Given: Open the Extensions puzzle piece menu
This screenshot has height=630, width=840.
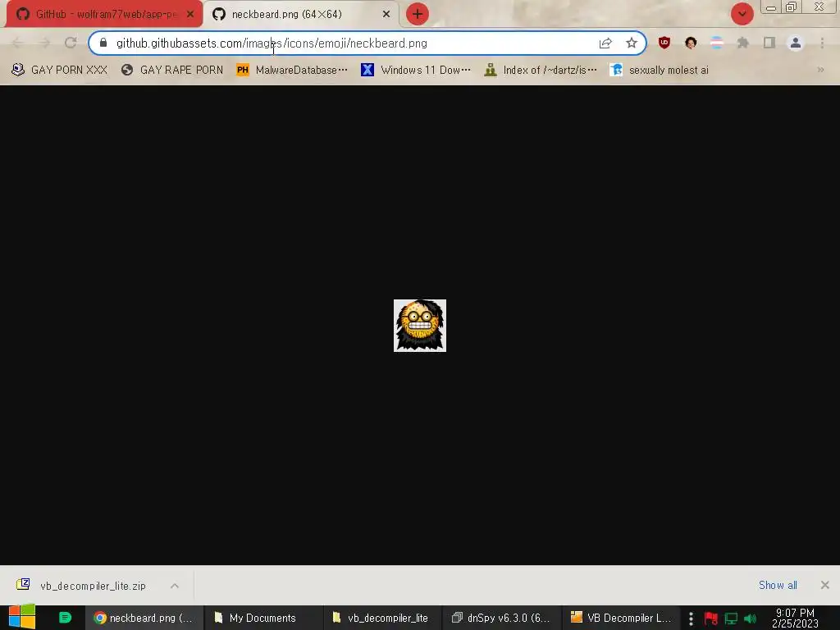Looking at the screenshot, I should (x=743, y=43).
